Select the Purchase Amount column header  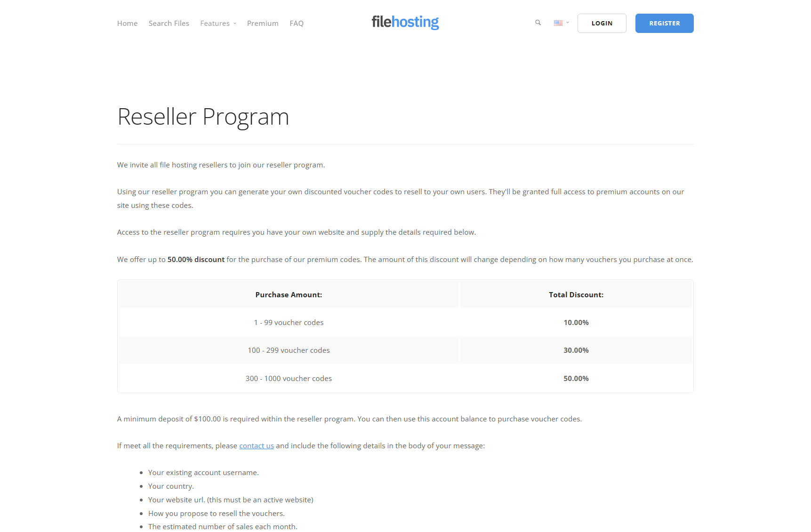pyautogui.click(x=289, y=295)
